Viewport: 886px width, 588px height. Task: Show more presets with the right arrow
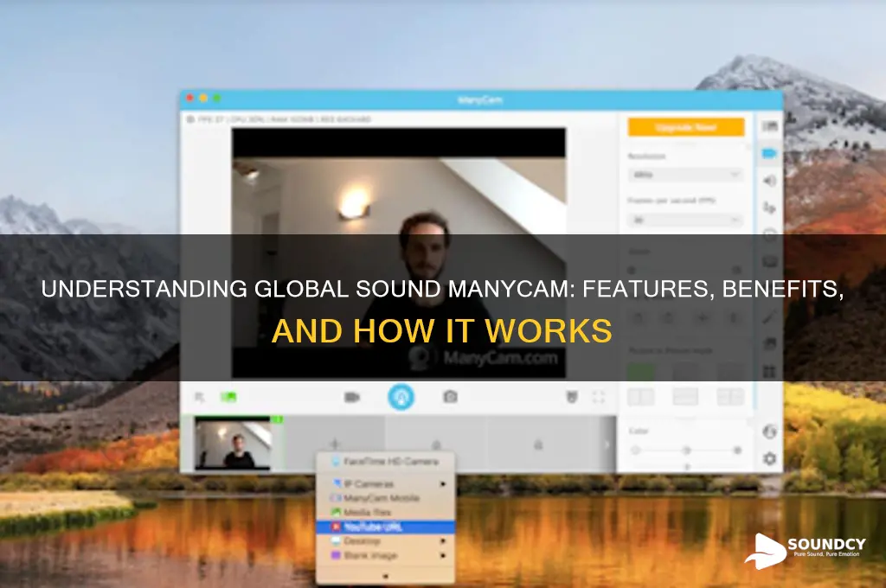point(607,444)
